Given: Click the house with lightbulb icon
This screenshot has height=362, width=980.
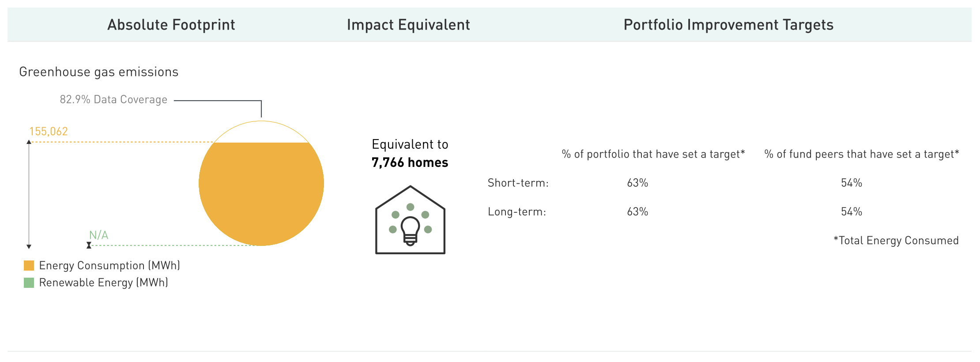Looking at the screenshot, I should [410, 220].
